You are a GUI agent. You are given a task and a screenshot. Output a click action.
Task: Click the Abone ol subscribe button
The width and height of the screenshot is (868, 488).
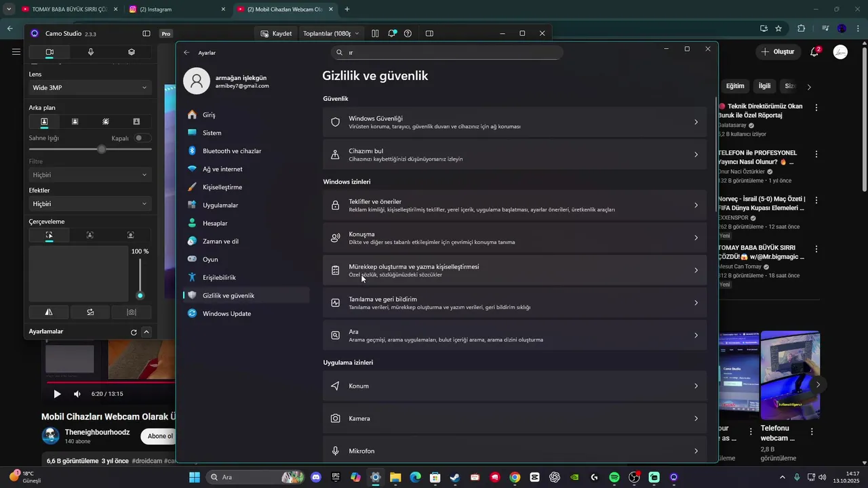tap(160, 436)
